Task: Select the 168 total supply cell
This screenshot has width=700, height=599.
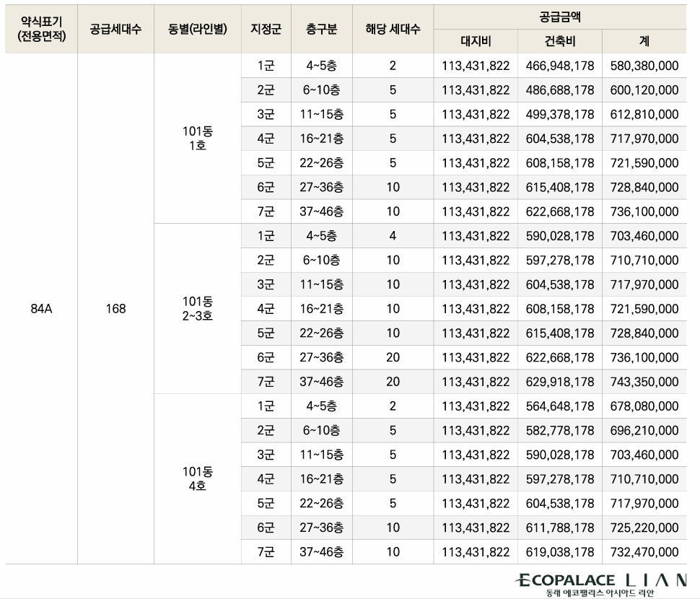Action: [116, 309]
